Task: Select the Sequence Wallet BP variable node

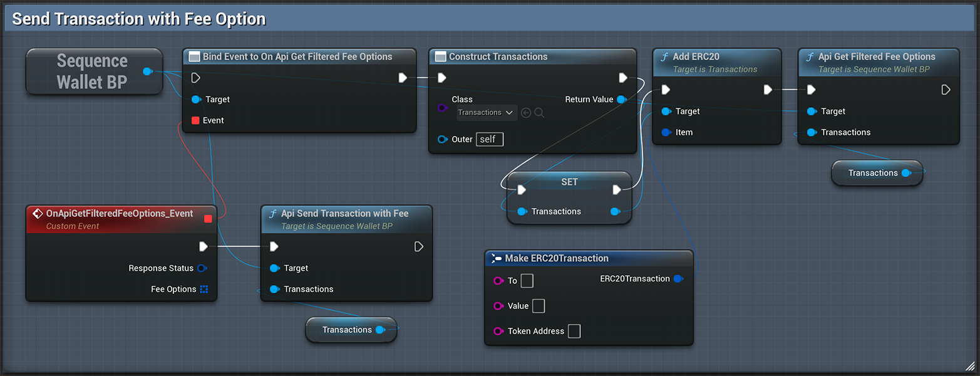Action: 94,71
